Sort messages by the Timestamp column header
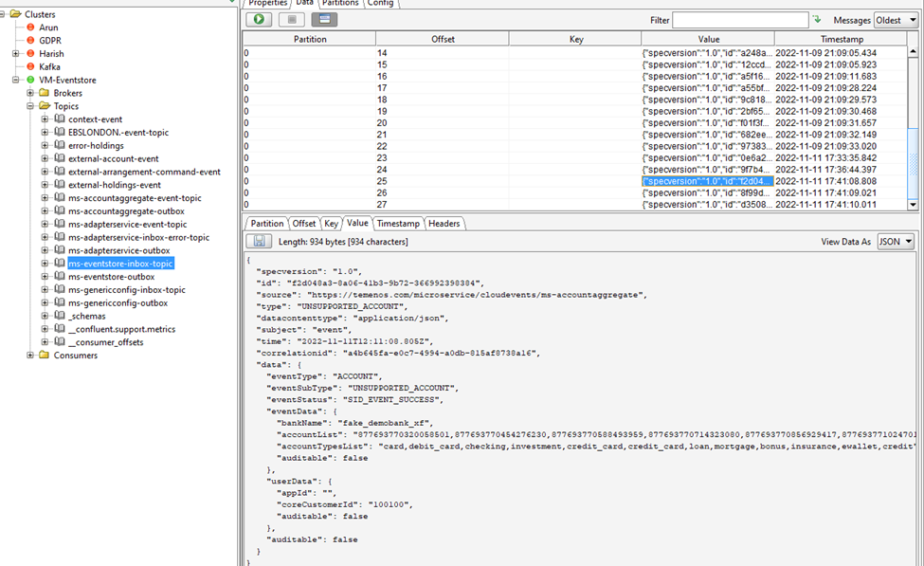The height and width of the screenshot is (566, 924). (x=841, y=39)
